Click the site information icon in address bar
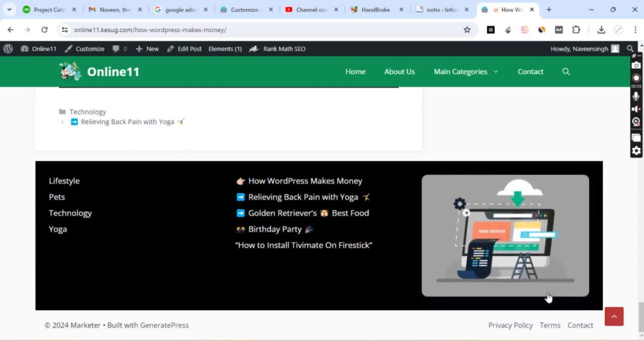This screenshot has height=341, width=644. coord(64,30)
